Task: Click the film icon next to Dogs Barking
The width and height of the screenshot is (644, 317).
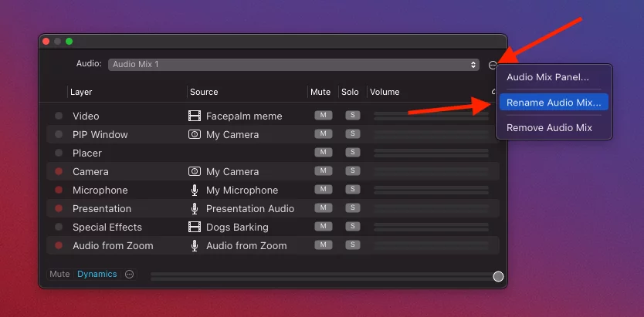Action: coord(195,228)
